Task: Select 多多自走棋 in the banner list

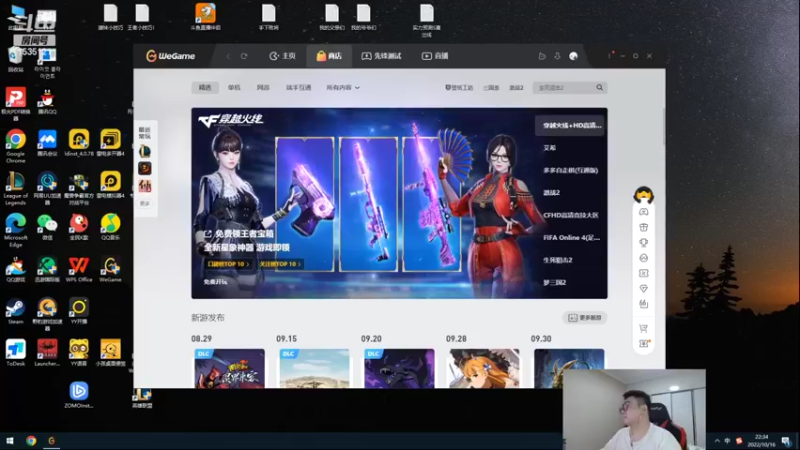Action: (570, 170)
